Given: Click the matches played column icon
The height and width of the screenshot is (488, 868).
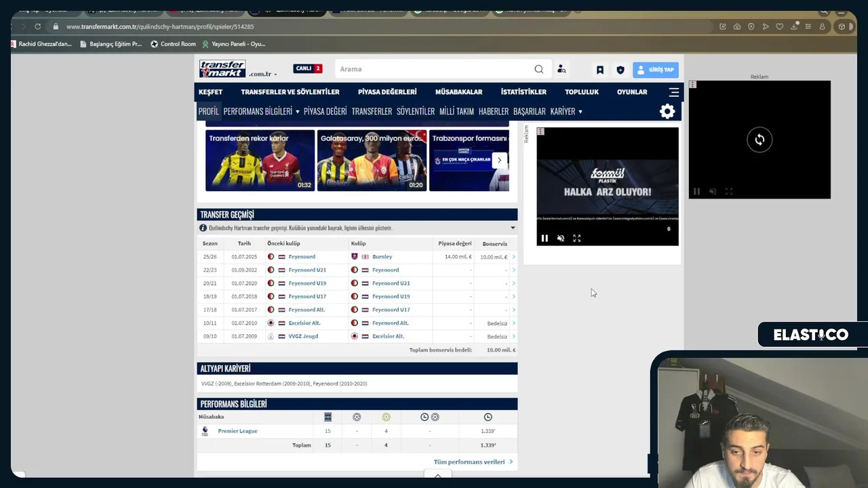Looking at the screenshot, I should tap(328, 417).
